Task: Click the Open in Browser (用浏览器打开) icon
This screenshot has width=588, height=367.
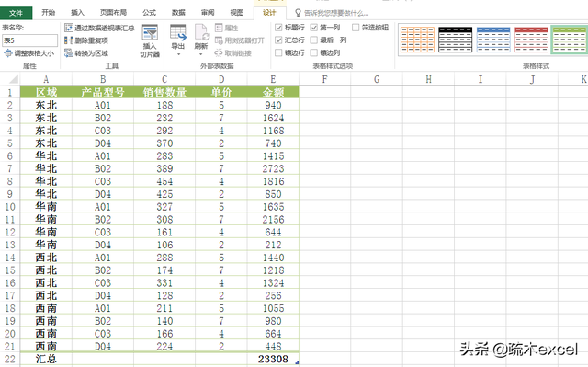Action: (219, 40)
